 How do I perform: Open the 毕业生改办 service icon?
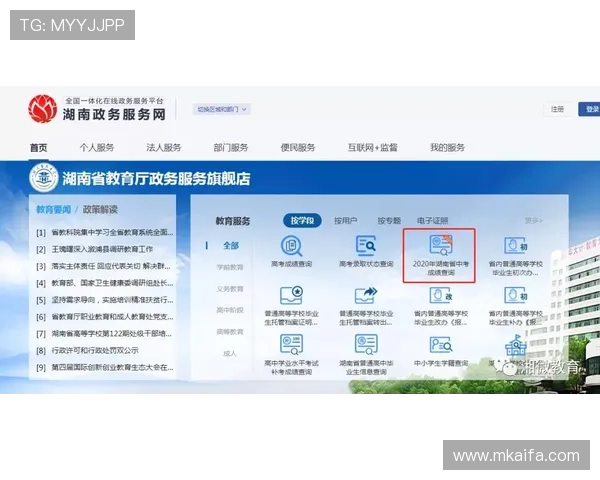click(x=441, y=296)
